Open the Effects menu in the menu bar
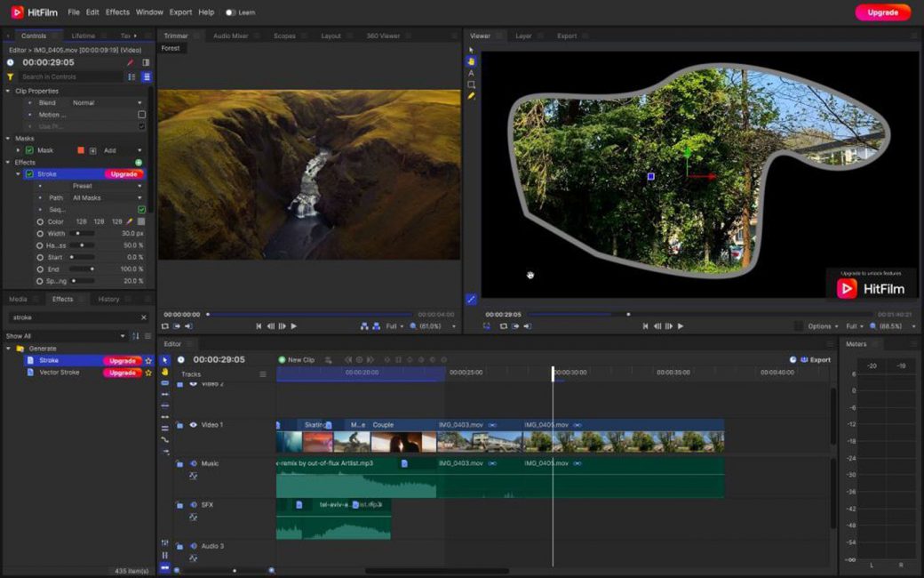Image resolution: width=924 pixels, height=578 pixels. point(116,12)
